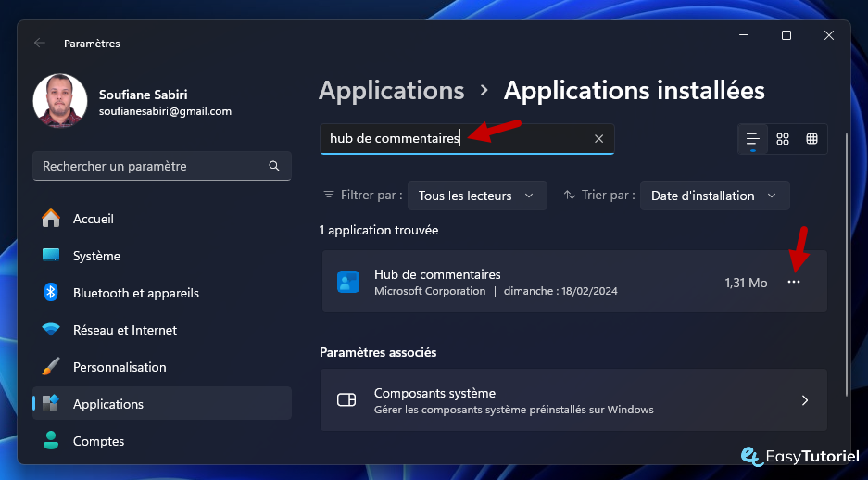Close the Paramètres window
Screen dimensions: 868x480
pos(829,35)
